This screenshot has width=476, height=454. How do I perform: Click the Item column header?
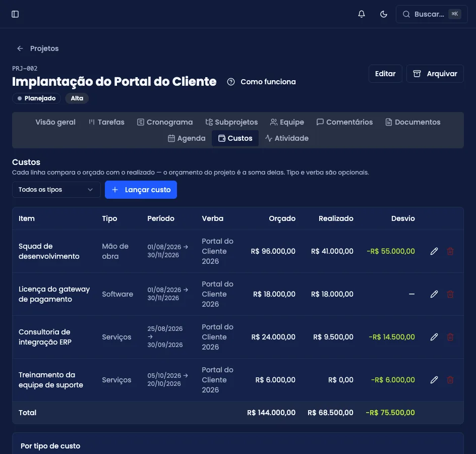click(26, 218)
